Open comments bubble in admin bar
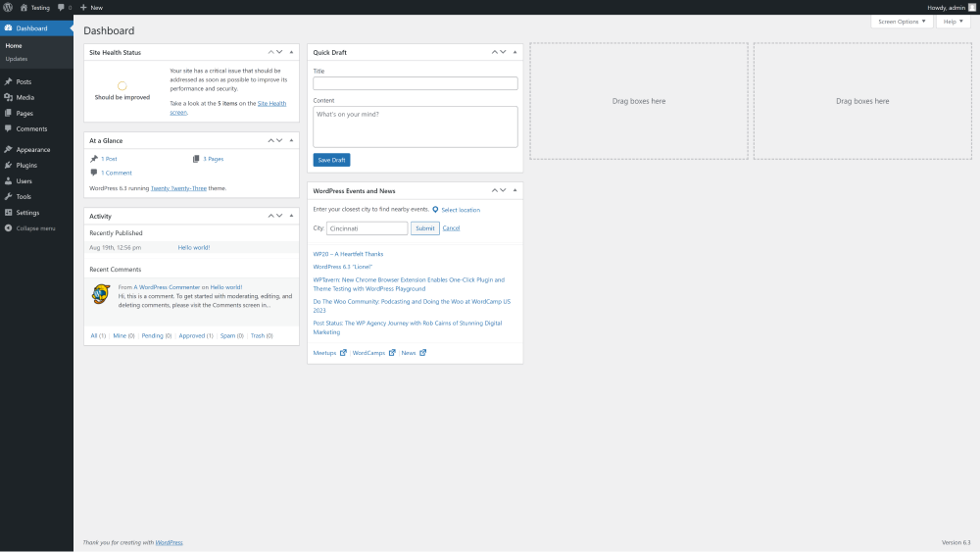Viewport: 980px width, 552px height. coord(61,8)
